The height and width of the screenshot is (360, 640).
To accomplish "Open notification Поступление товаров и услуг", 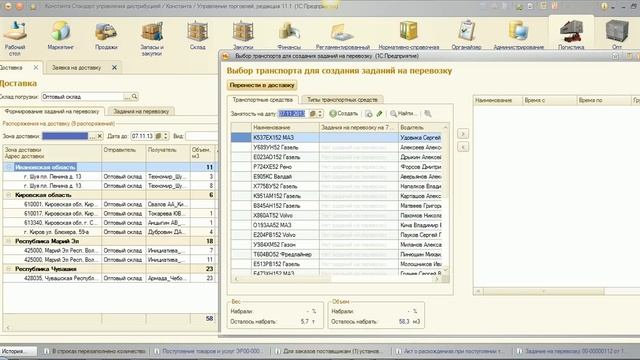I will (207, 351).
